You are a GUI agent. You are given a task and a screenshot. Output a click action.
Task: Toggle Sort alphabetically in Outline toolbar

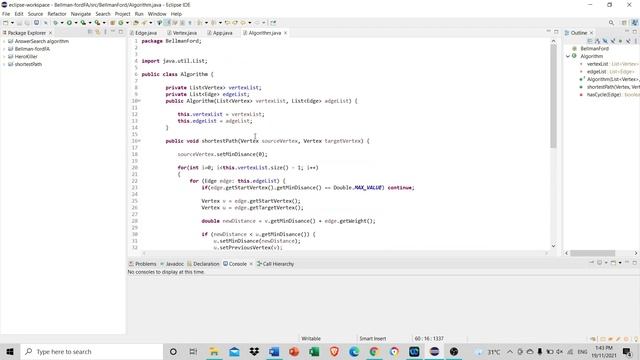pos(598,41)
